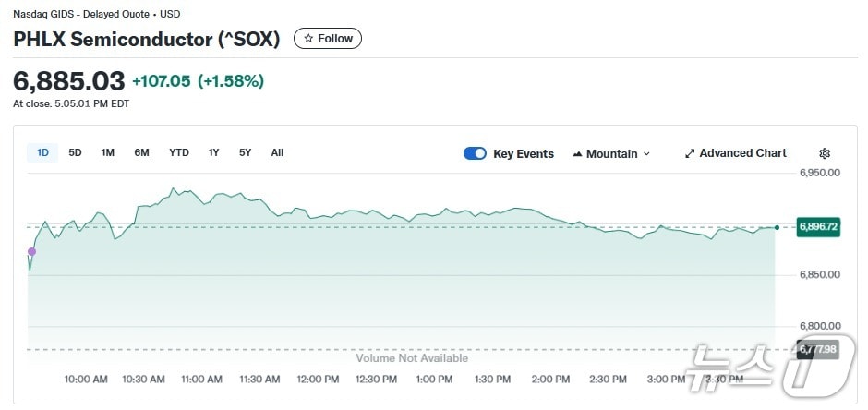Click the PHLX Semiconductor (^SOX) title
The width and height of the screenshot is (868, 410).
147,39
